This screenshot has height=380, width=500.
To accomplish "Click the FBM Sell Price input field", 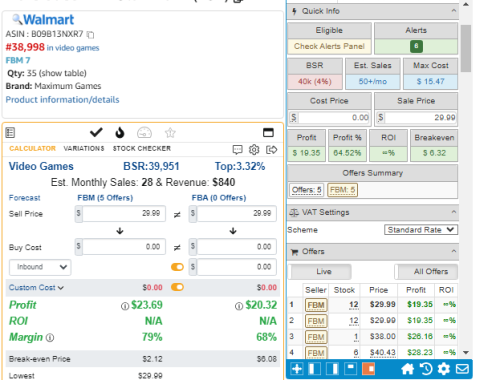I will coord(124,213).
